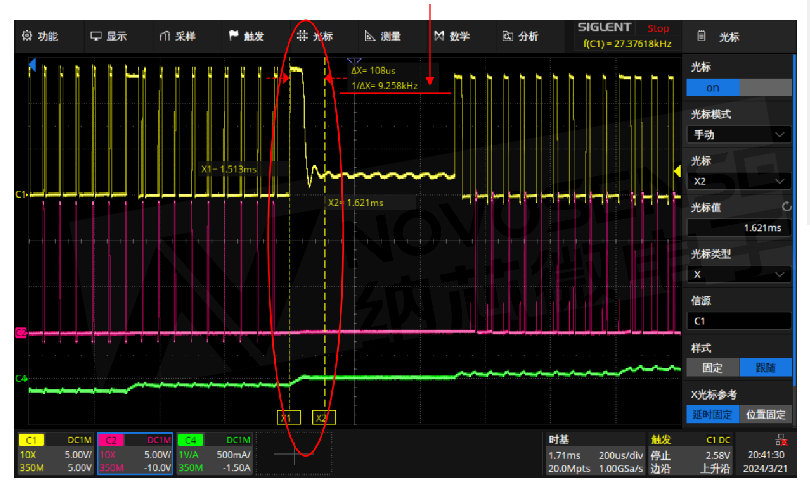This screenshot has height=484, width=810.
Task: Open the 功能 (Utility) menu
Action: (x=40, y=36)
